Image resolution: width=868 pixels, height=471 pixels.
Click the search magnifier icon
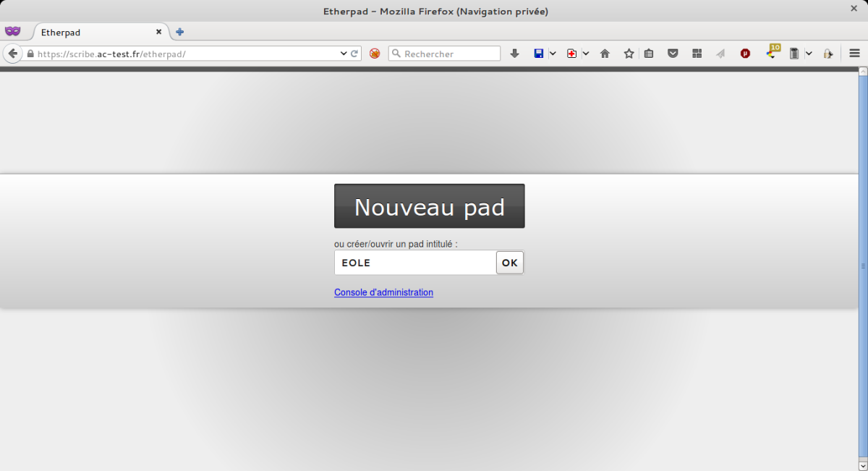(x=396, y=54)
